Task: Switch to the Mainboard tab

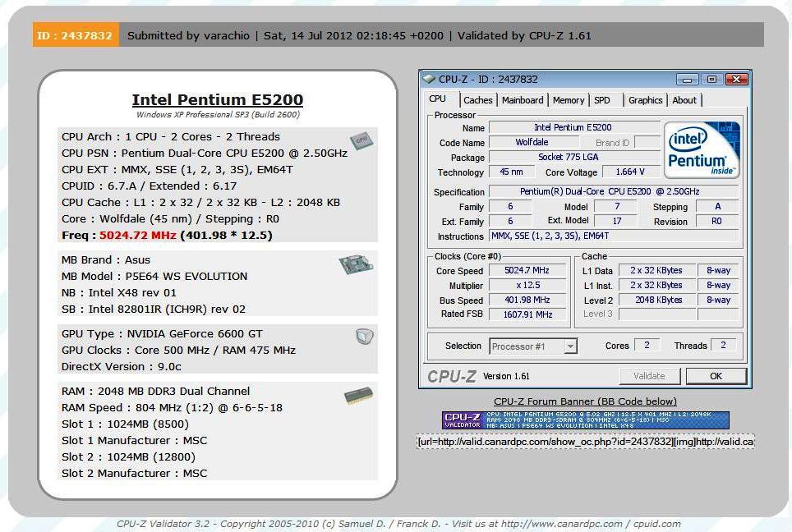Action: (523, 100)
